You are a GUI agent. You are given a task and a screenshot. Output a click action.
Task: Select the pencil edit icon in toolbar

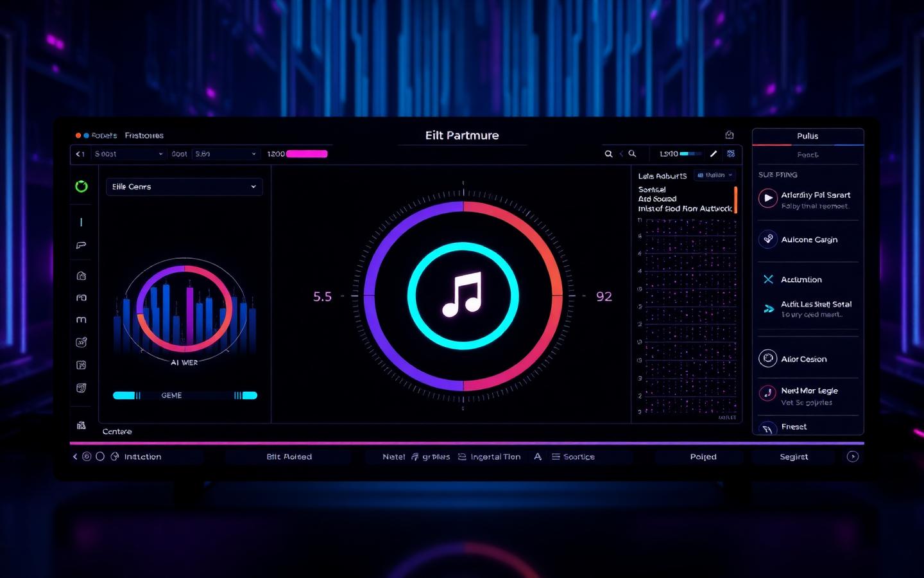714,154
